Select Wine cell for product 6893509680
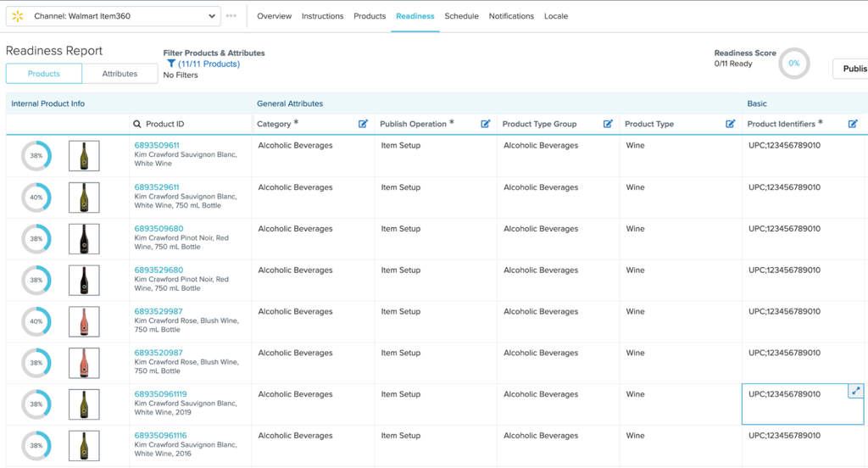This screenshot has height=468, width=868. click(x=681, y=239)
